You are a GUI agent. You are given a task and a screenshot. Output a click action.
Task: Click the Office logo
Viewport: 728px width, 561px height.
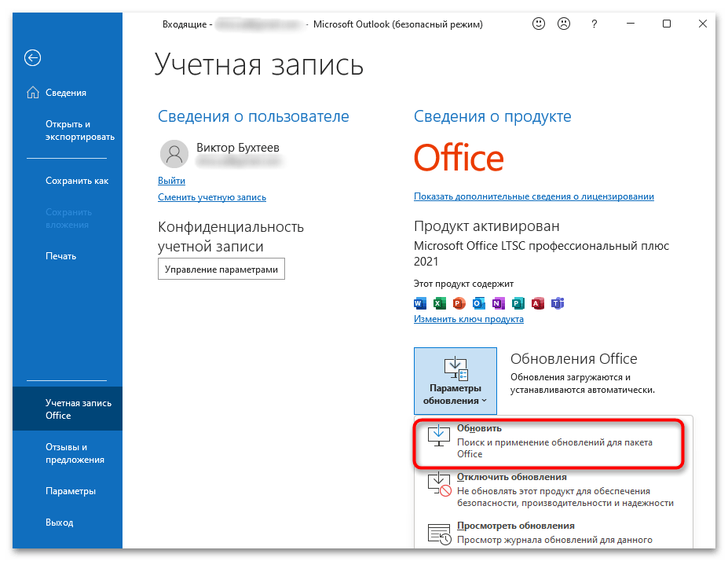(459, 158)
